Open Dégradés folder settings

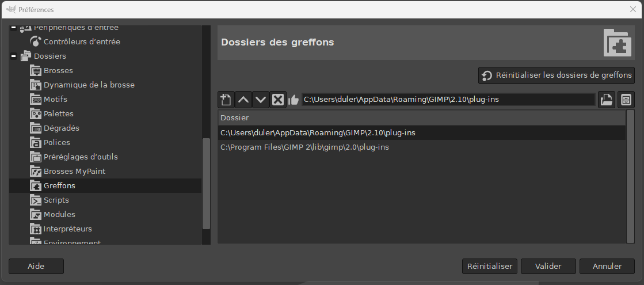click(62, 128)
